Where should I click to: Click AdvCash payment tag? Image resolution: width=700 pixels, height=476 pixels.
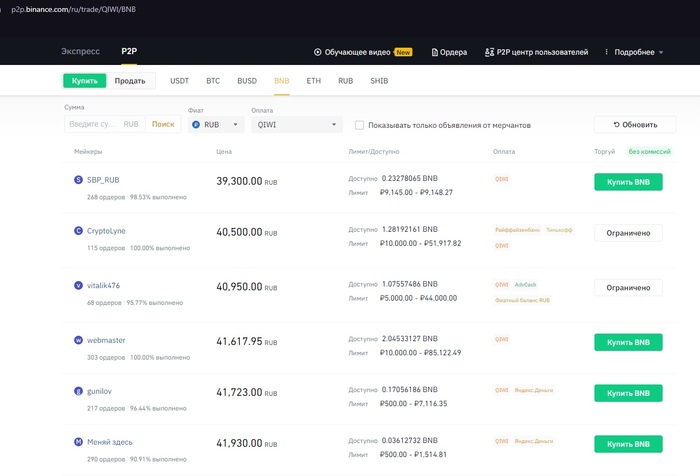click(525, 284)
